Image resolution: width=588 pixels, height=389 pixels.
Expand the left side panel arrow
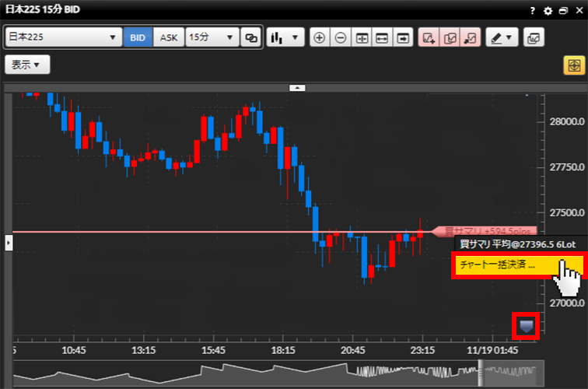point(9,243)
